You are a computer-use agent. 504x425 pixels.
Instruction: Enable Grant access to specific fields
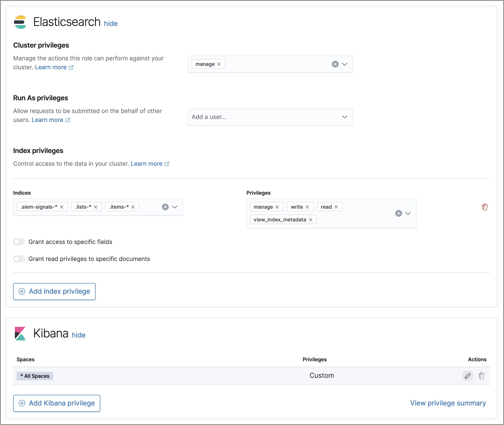pos(19,242)
